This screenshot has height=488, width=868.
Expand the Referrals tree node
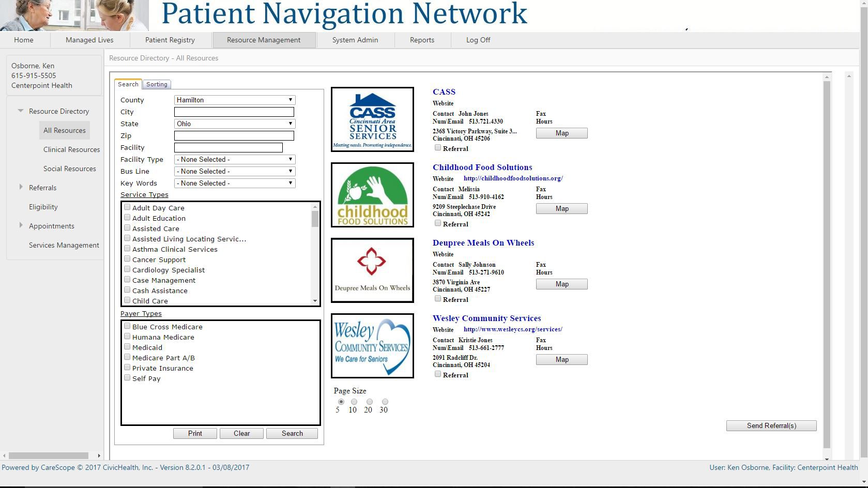[x=21, y=187]
